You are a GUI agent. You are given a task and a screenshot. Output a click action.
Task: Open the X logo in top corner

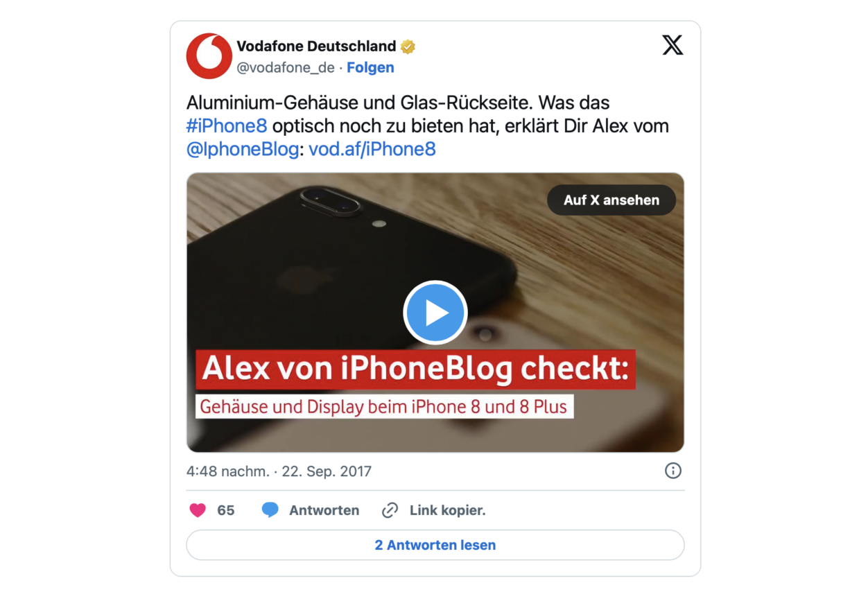[672, 46]
